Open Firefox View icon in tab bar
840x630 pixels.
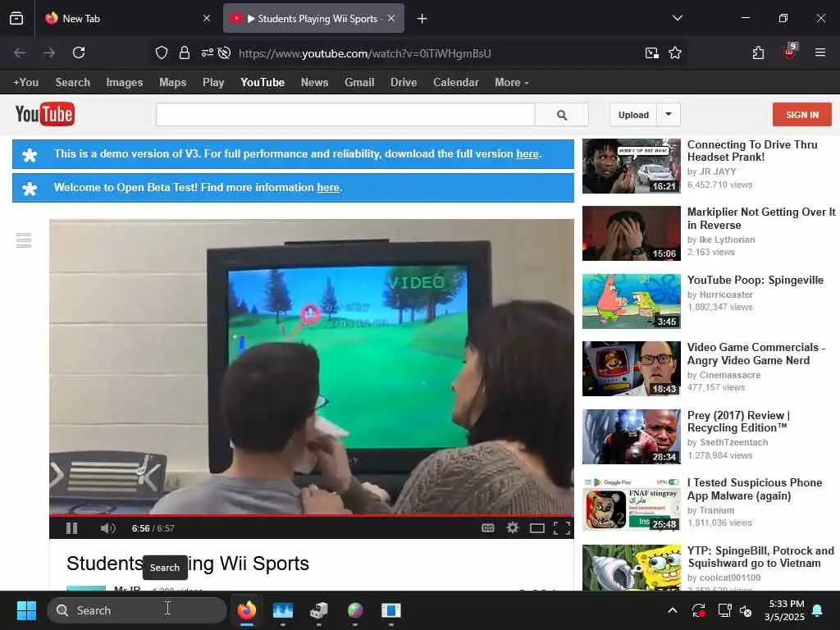pyautogui.click(x=16, y=19)
